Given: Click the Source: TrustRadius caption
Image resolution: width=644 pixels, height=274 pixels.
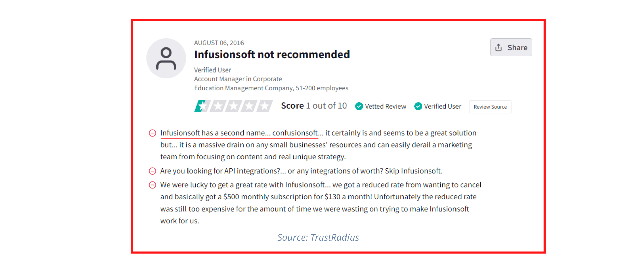Looking at the screenshot, I should click(x=318, y=237).
